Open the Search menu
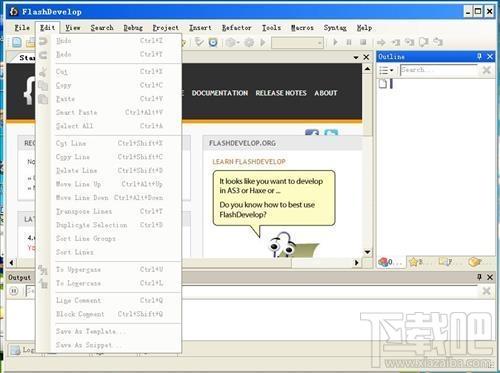This screenshot has height=373, width=500. [102, 28]
